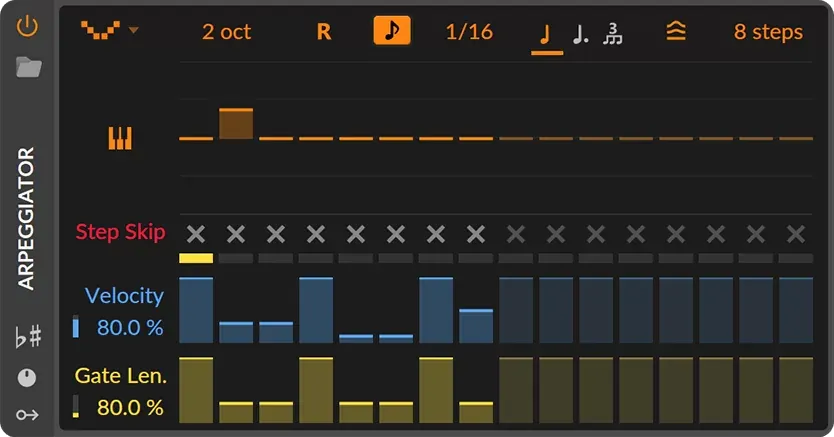Viewport: 834px width, 437px height.
Task: Click velocity bar for step 5
Action: coord(356,339)
